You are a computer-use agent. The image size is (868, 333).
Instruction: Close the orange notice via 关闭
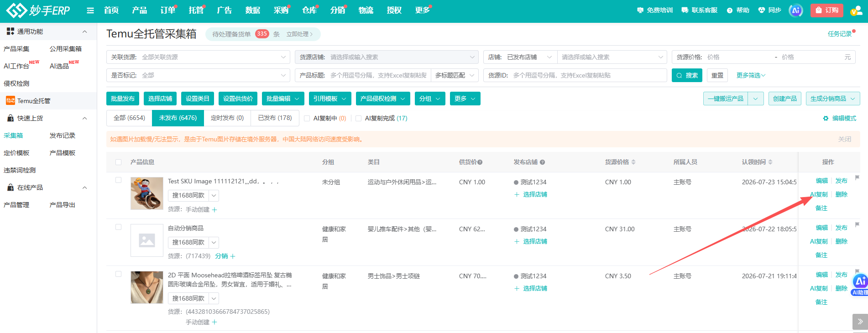click(x=845, y=139)
